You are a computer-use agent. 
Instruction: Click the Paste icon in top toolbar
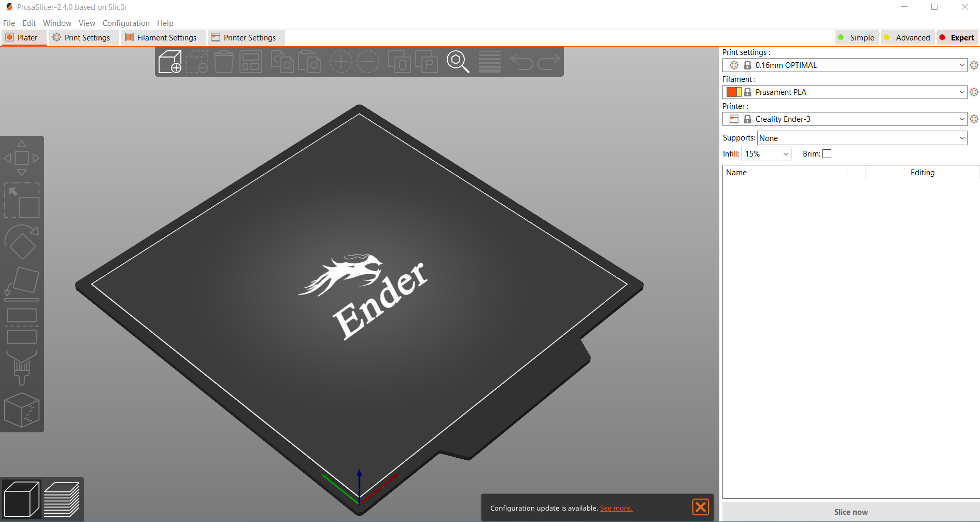point(309,62)
